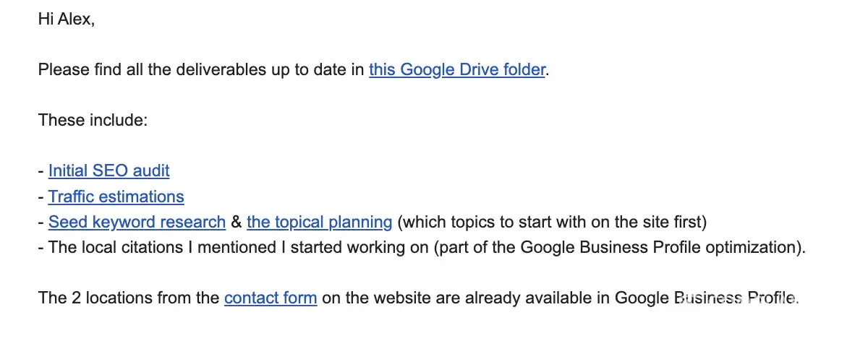868x341 pixels.
Task: Click the 'The 2 locations from the' text
Action: (129, 298)
